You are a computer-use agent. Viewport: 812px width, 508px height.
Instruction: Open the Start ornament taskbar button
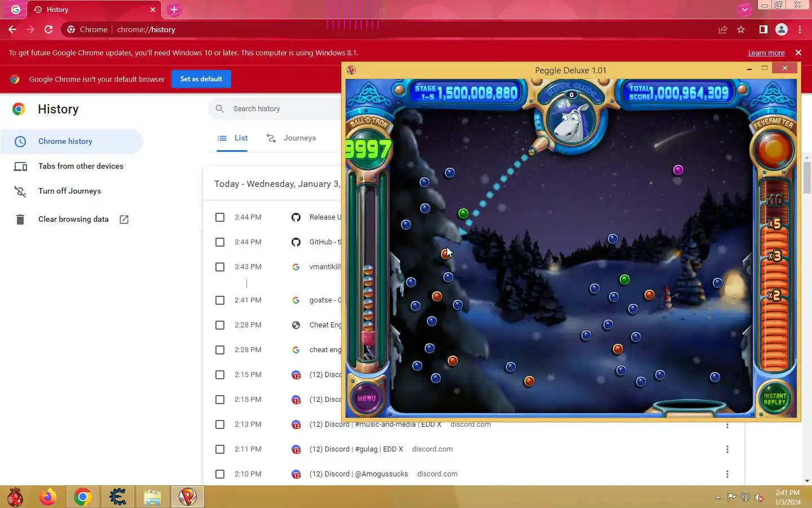click(15, 497)
